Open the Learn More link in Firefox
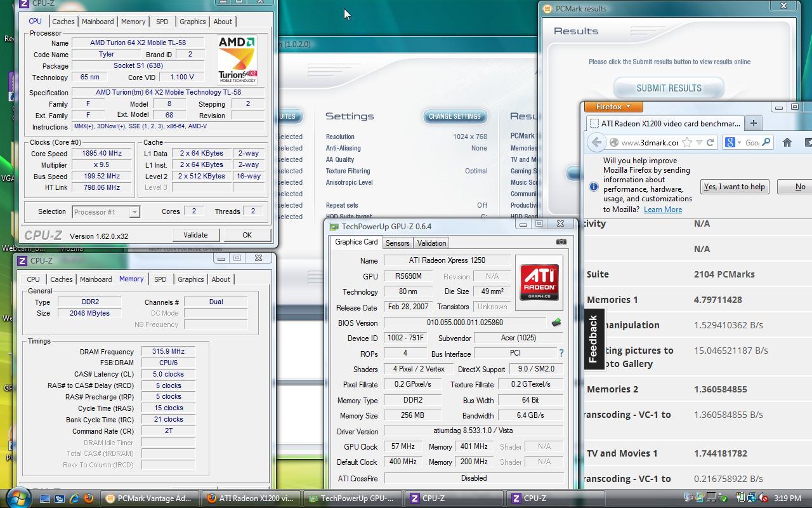 coord(662,210)
